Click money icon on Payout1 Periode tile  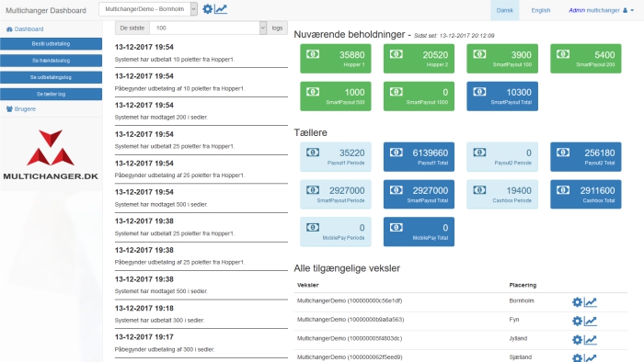(313, 153)
